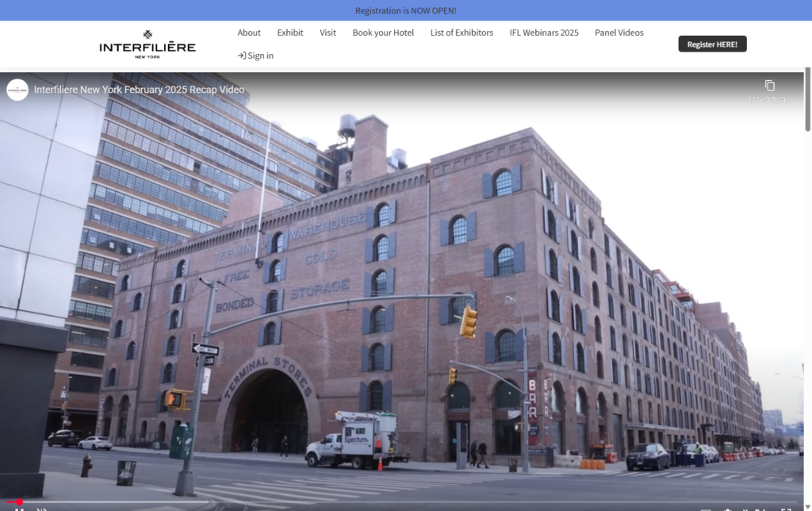Open the Exhibit menu item
Screen dimensions: 812x511
tap(290, 33)
